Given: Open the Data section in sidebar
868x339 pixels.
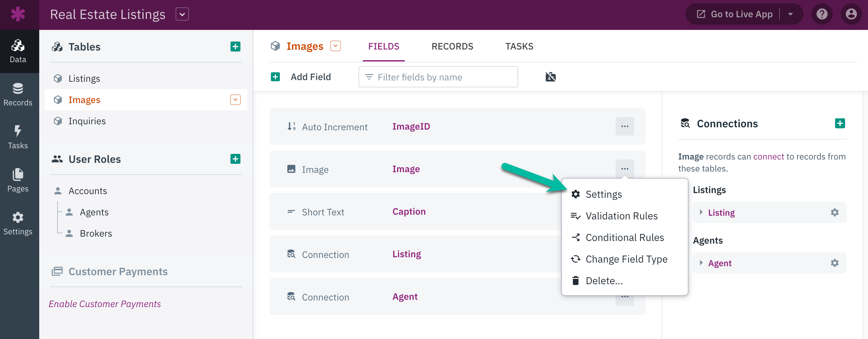Looking at the screenshot, I should 18,52.
